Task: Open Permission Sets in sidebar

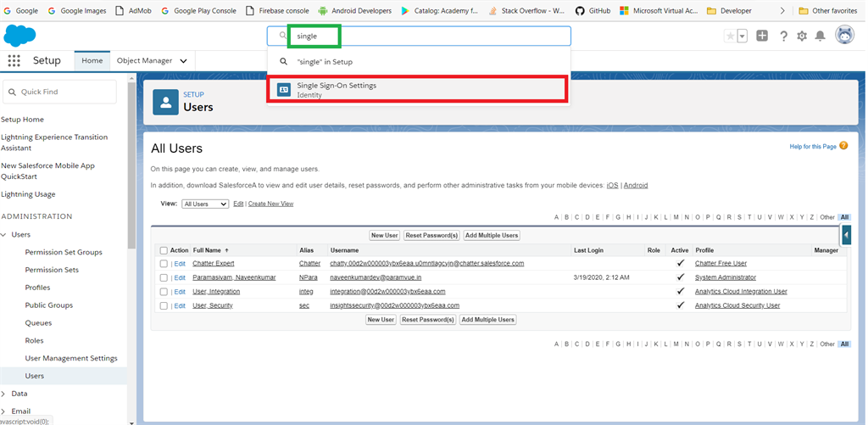Action: click(x=52, y=270)
